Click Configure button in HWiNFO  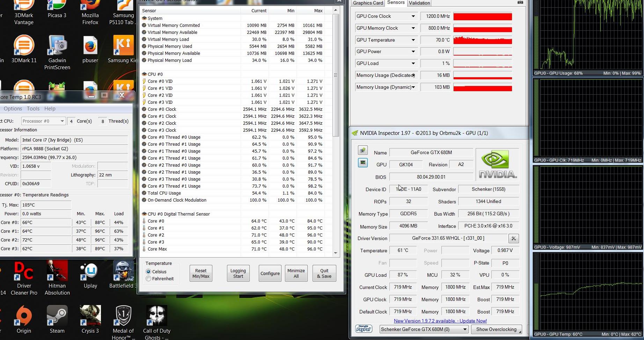pos(270,273)
